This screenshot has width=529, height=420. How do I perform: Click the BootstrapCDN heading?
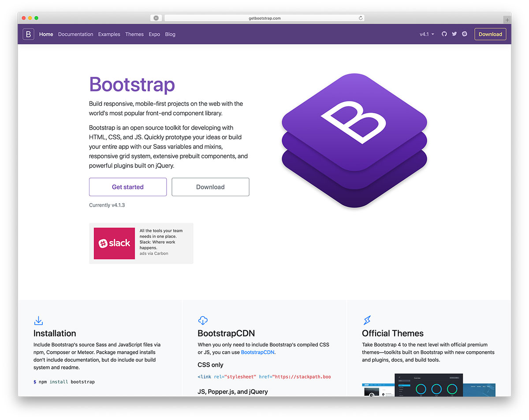(x=226, y=333)
